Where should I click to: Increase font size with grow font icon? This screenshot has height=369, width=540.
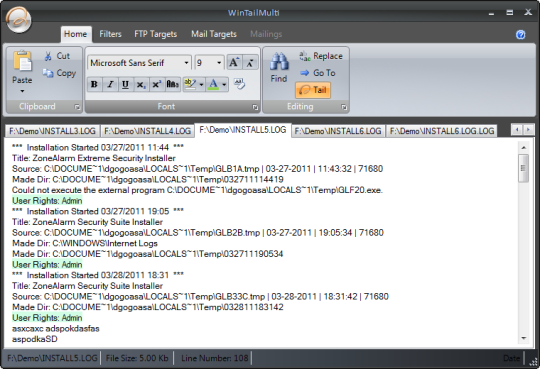coord(234,63)
